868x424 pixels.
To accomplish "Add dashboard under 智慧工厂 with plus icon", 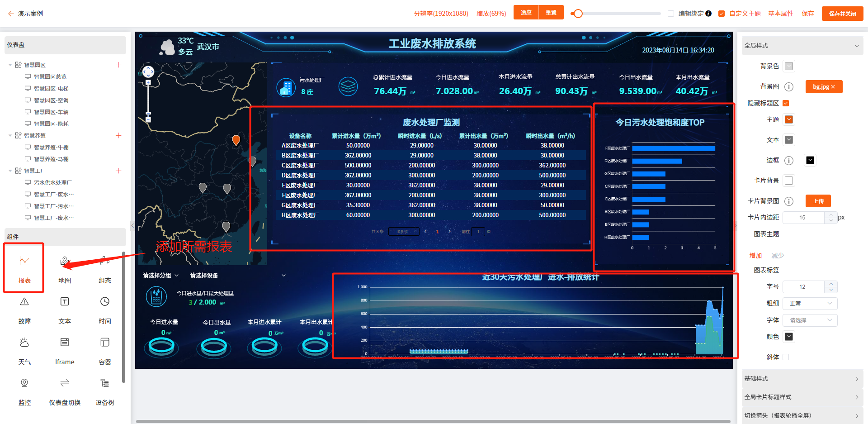I will (x=118, y=171).
